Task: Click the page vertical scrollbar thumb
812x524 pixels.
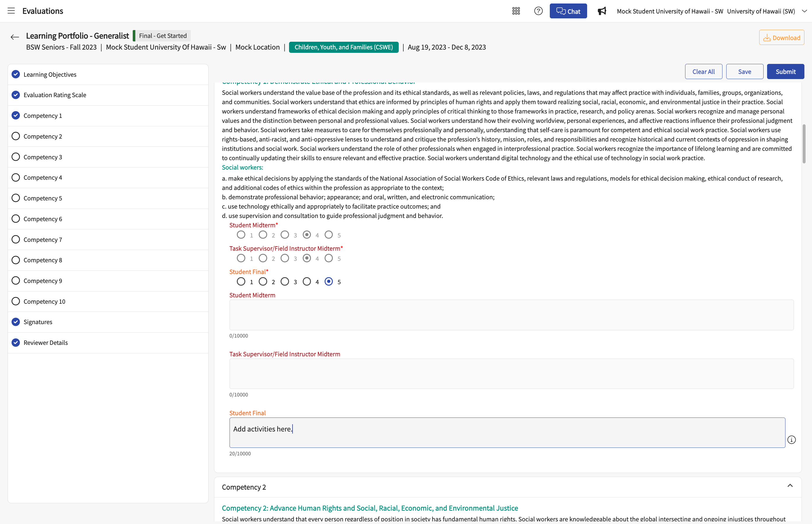Action: 804,144
